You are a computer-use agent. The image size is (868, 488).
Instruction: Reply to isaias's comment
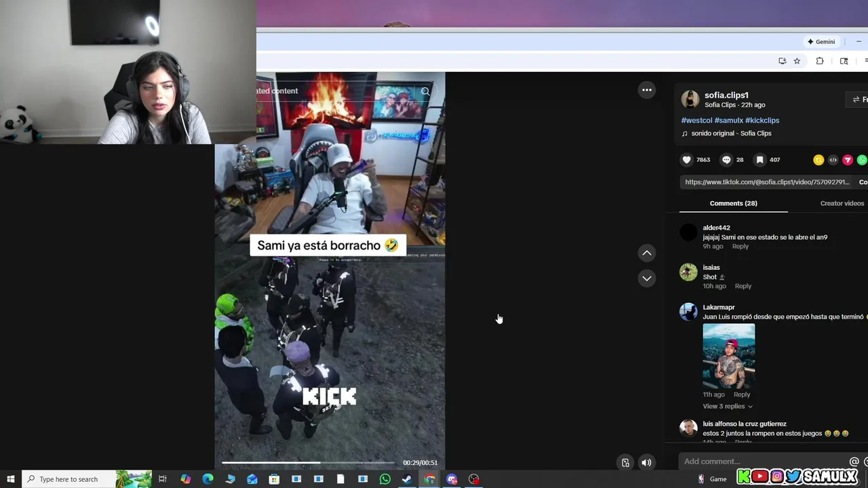click(x=743, y=286)
